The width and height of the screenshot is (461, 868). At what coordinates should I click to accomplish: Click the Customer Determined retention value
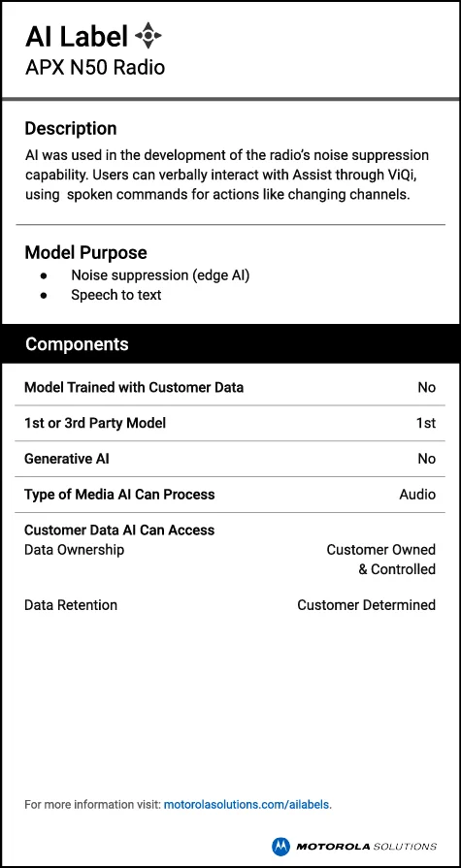(x=366, y=605)
